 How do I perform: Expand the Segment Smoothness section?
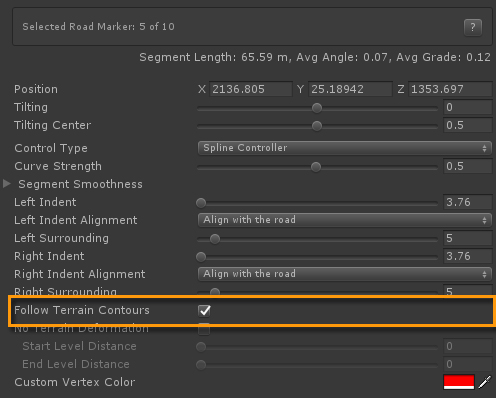click(7, 184)
